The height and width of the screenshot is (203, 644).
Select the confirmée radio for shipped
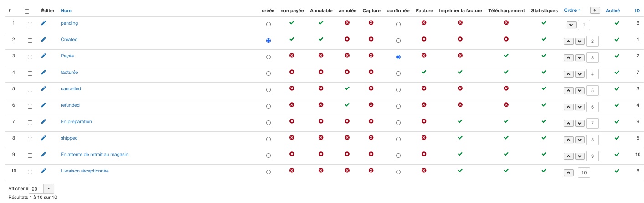[398, 139]
